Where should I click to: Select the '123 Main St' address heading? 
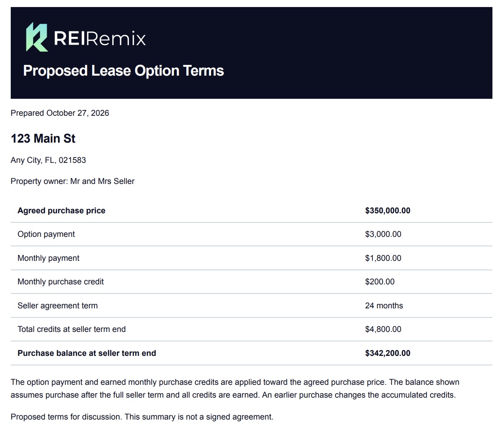coord(43,138)
